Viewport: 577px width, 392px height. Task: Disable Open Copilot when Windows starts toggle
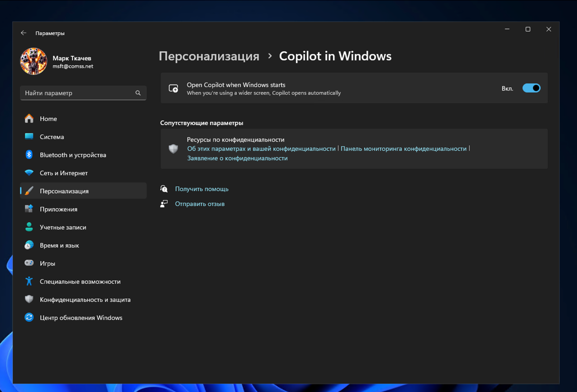[531, 88]
